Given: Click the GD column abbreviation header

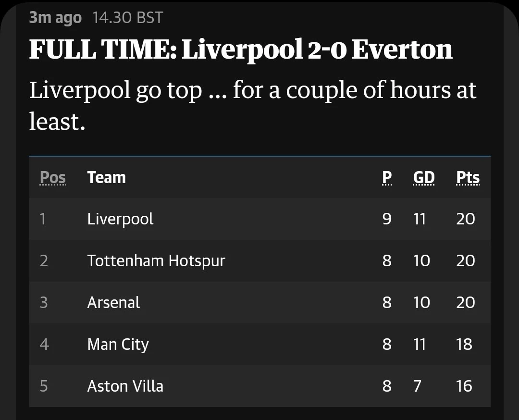Looking at the screenshot, I should tap(424, 177).
